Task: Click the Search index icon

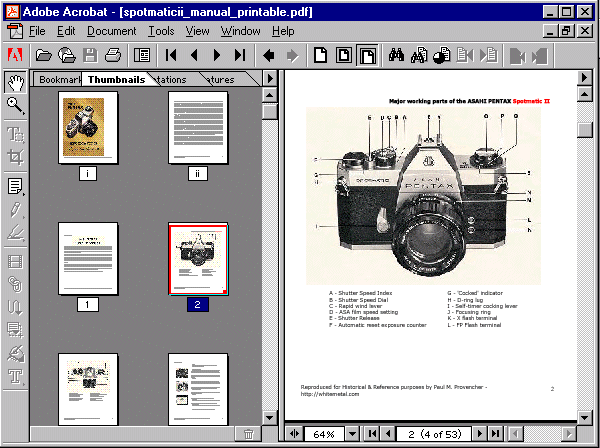Action: click(x=419, y=56)
